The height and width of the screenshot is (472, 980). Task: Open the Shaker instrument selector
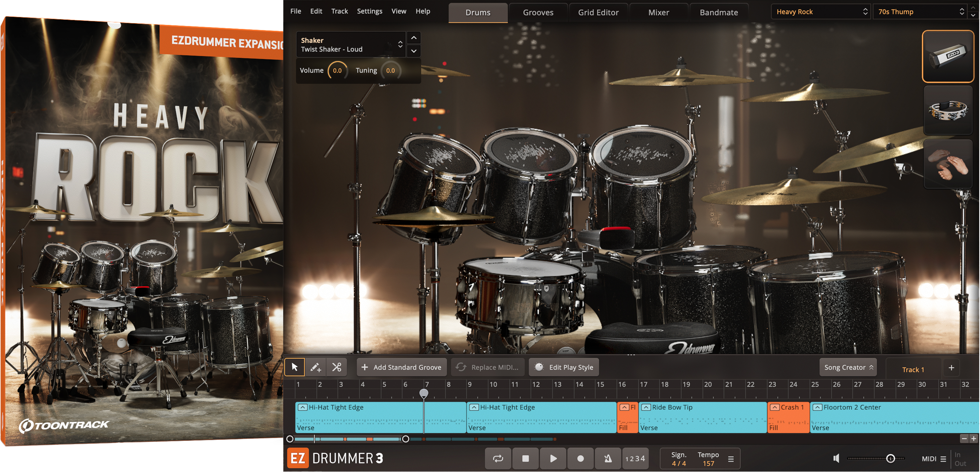click(350, 44)
